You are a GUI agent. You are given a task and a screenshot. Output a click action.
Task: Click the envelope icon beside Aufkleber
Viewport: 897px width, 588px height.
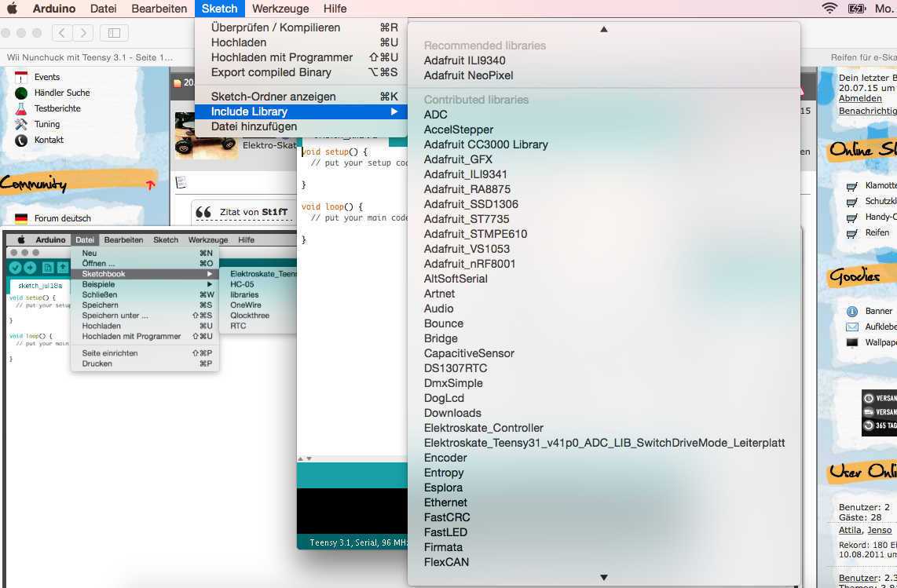pos(851,327)
